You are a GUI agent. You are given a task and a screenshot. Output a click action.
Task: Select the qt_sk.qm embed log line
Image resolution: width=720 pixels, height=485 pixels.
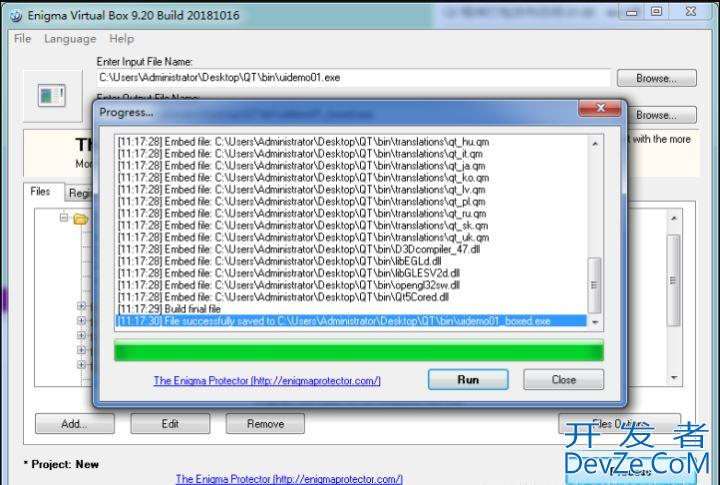[351, 226]
